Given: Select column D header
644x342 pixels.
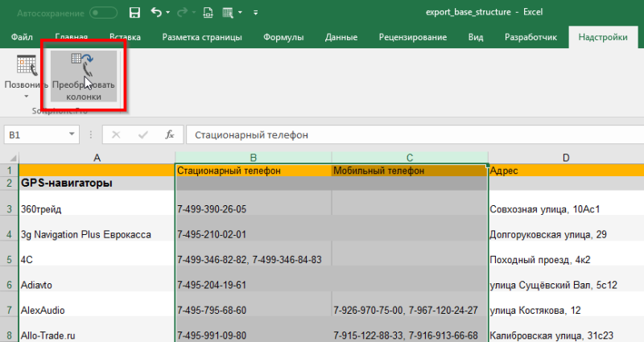Looking at the screenshot, I should pos(566,158).
